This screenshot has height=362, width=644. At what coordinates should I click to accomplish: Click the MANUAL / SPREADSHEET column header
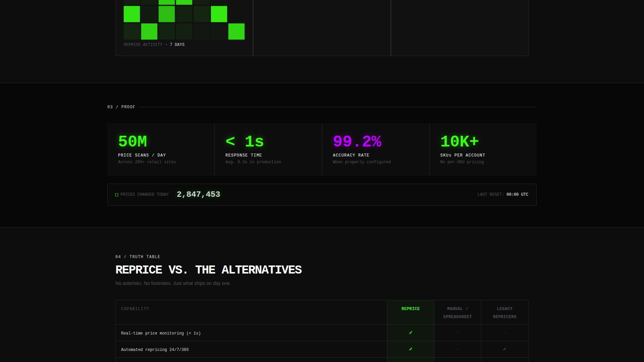click(458, 312)
